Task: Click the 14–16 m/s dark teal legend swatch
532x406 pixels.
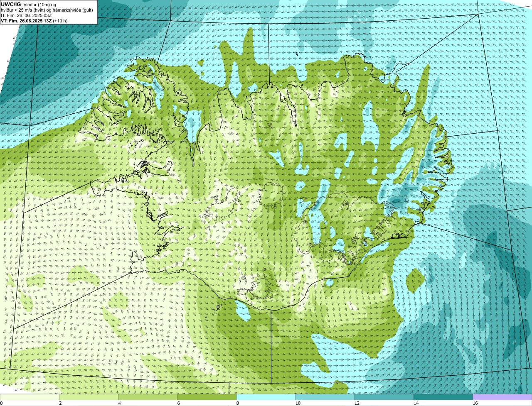Action: click(x=443, y=397)
